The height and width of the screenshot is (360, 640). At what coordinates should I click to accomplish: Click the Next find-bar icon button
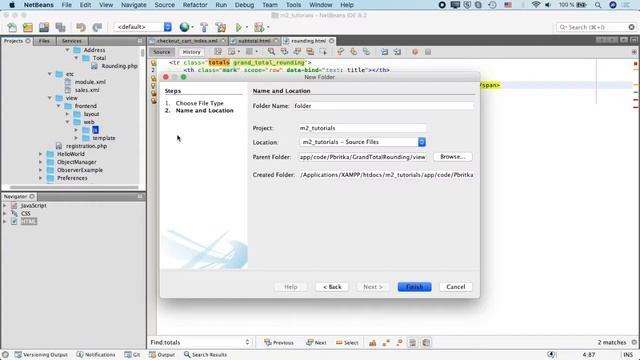(x=316, y=342)
